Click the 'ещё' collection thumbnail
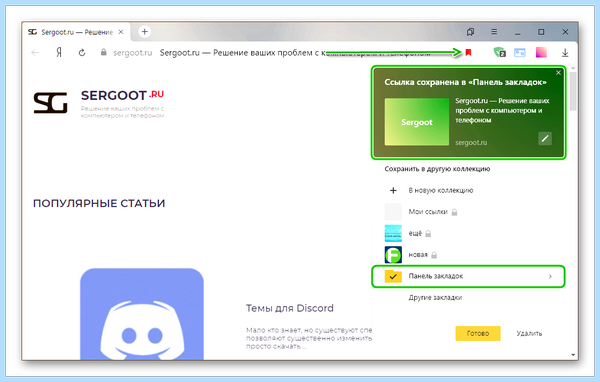 [x=393, y=233]
